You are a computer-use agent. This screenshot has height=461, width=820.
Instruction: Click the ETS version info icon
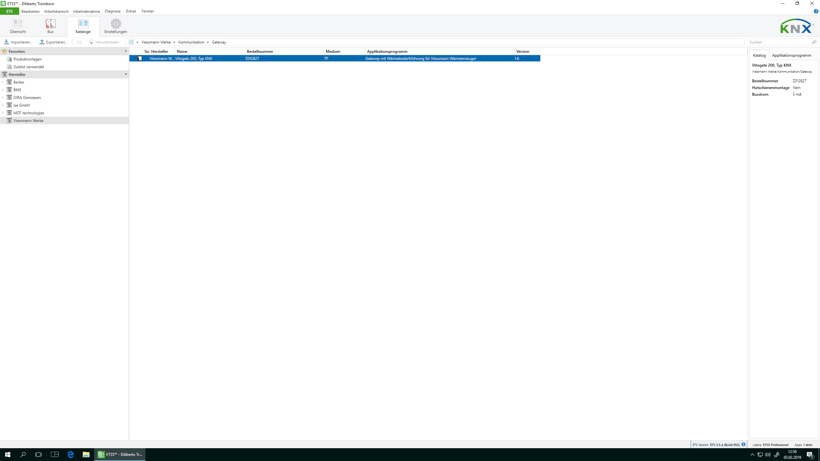coord(743,444)
